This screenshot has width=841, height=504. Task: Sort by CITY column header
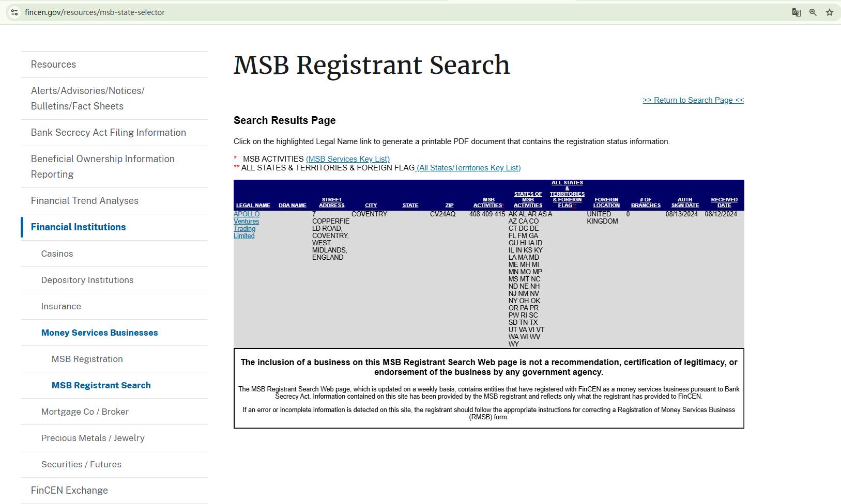coord(371,206)
